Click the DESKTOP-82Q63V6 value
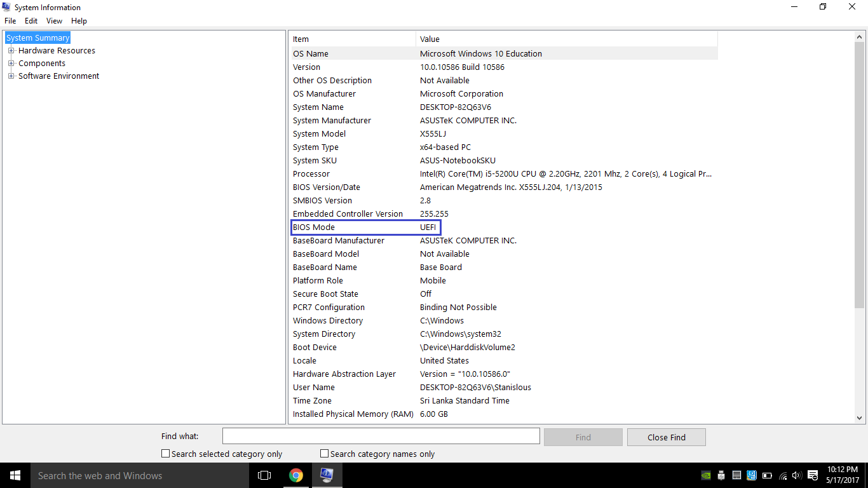Screen dimensions: 868x488 [456, 107]
